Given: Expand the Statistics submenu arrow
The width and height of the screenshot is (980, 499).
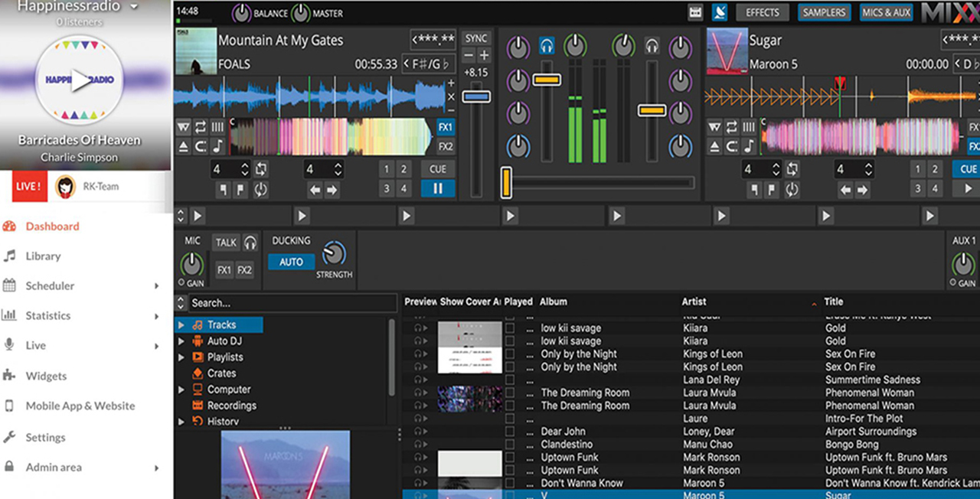Looking at the screenshot, I should 156,316.
